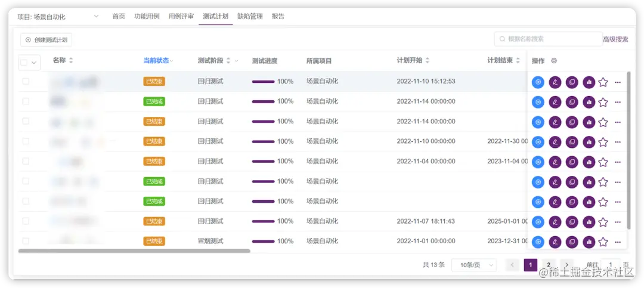
Task: Run the plan starting 2022-11-04 00:00:00
Action: pyautogui.click(x=538, y=162)
